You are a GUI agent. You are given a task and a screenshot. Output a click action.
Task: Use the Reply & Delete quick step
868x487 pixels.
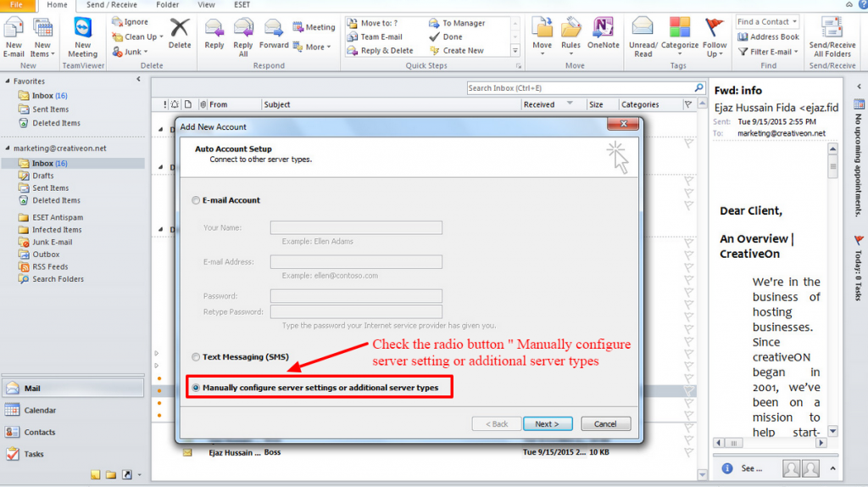coord(381,50)
